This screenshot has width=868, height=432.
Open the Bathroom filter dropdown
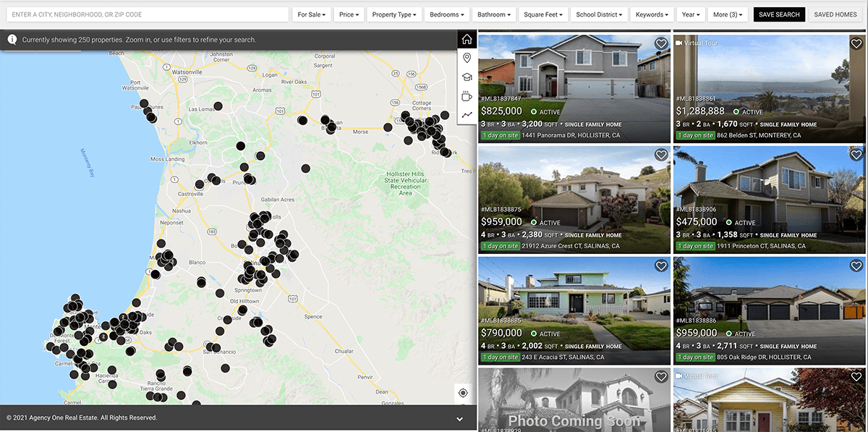494,14
